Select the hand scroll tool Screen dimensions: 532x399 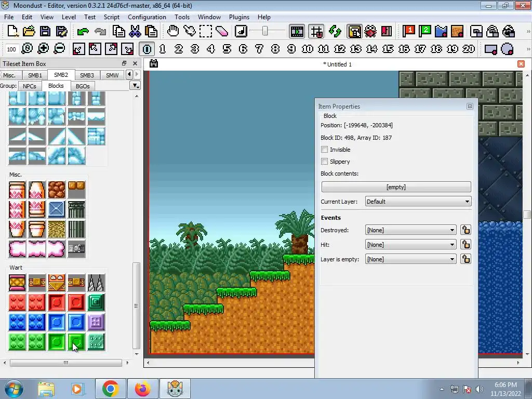pos(173,31)
